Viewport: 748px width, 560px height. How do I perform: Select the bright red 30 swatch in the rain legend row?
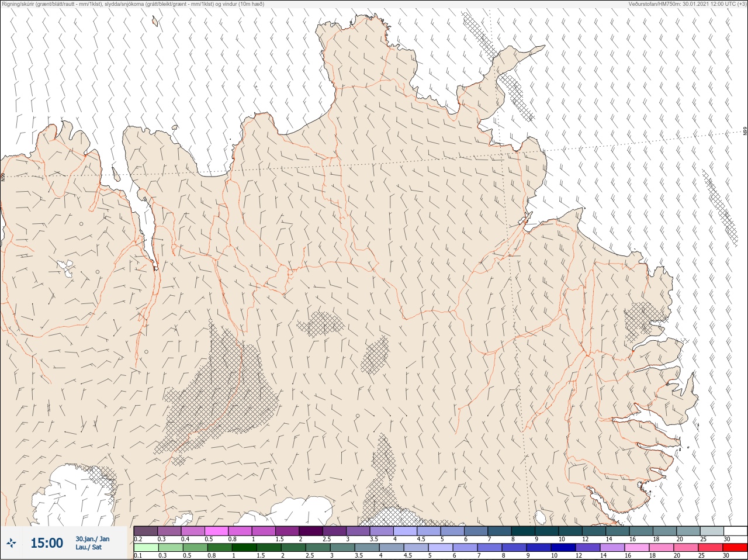(736, 548)
